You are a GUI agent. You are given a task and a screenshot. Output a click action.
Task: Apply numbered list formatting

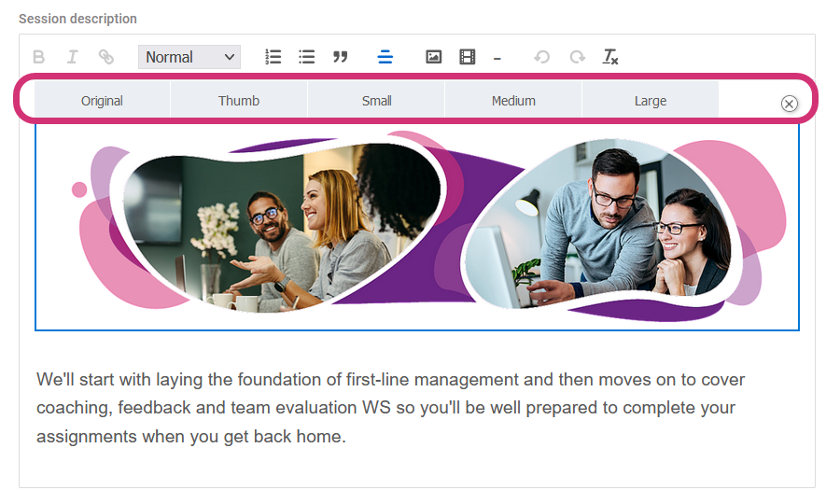pyautogui.click(x=273, y=57)
